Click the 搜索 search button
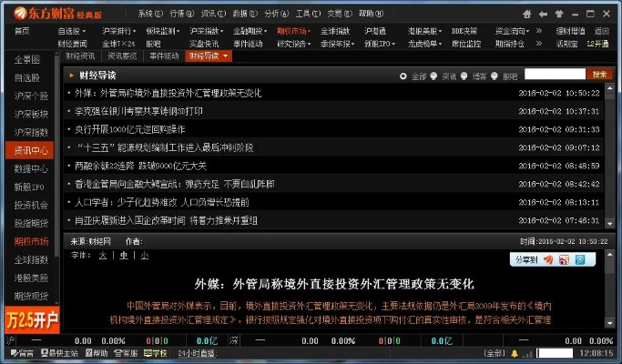Screen dimensions: 622x364 (598, 75)
